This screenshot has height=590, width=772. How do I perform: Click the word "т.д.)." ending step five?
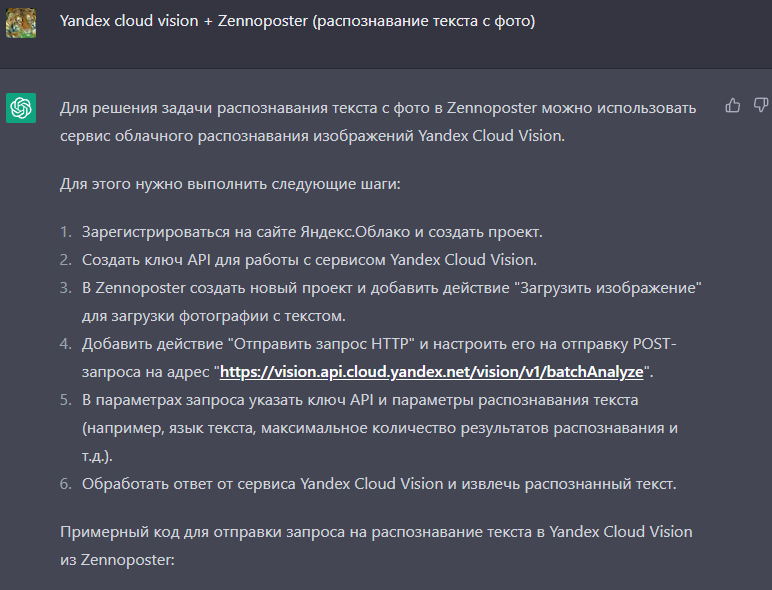[x=97, y=456]
